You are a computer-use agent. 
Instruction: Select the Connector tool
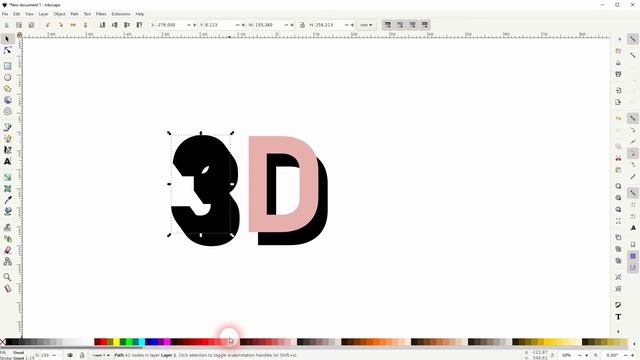(x=7, y=262)
